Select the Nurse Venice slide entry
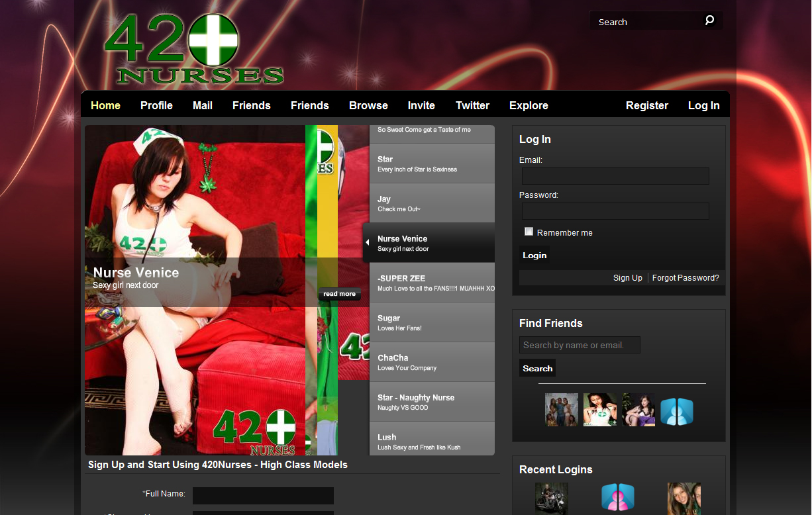The width and height of the screenshot is (812, 515). (x=429, y=243)
